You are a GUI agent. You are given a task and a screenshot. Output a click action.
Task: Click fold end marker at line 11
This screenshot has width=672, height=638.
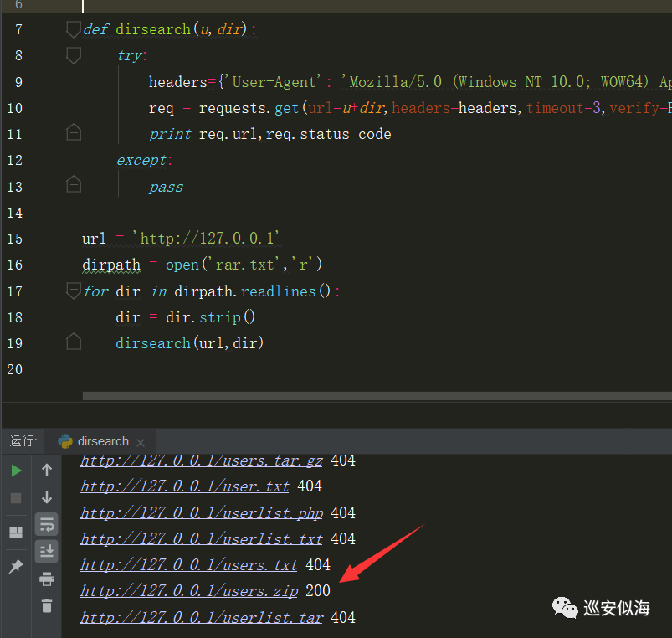pos(74,132)
